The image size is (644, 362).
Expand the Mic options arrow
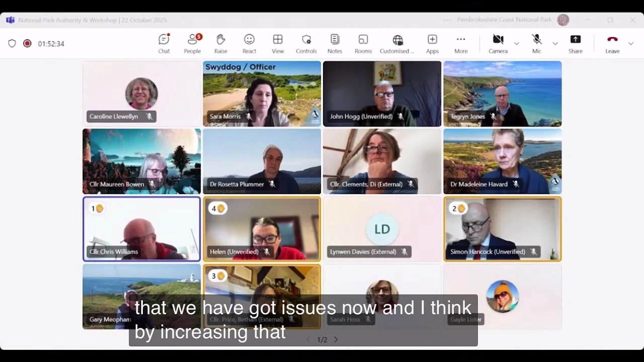tap(555, 44)
